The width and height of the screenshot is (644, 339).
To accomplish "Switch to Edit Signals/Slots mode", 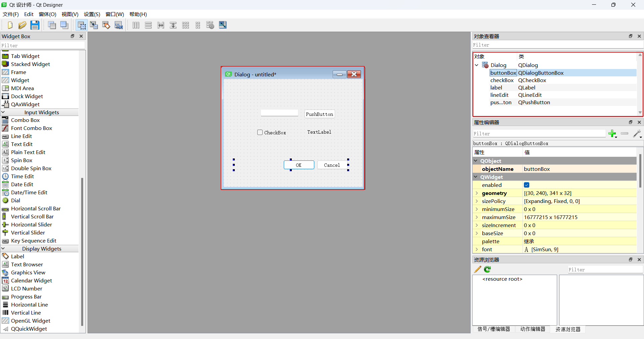I will [94, 25].
